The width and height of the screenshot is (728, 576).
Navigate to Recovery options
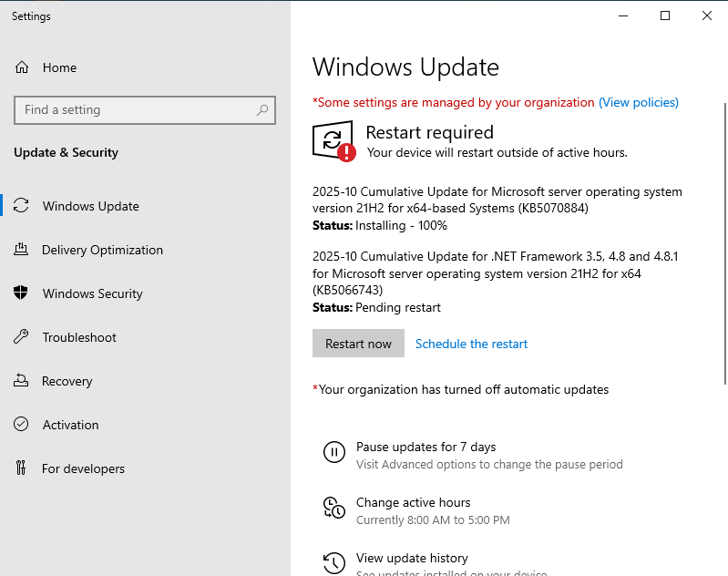(x=67, y=381)
